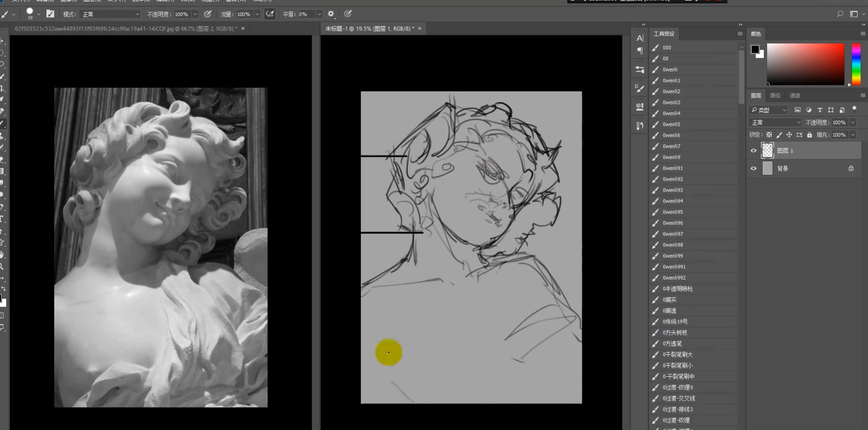Open the Character panel icon
868x430 pixels.
pos(640,38)
